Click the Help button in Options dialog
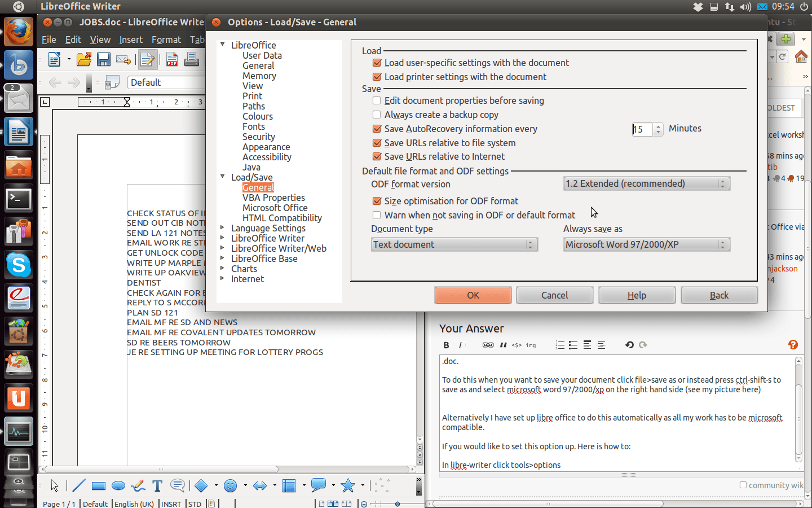 (x=637, y=295)
